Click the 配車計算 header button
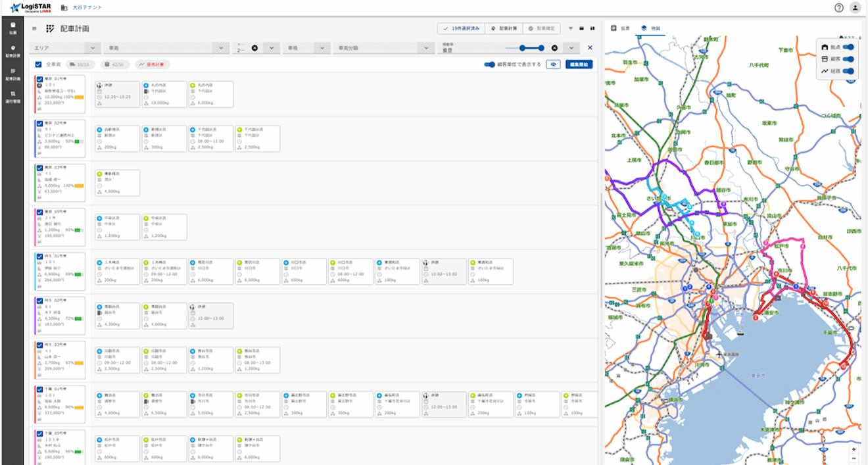 pyautogui.click(x=503, y=29)
